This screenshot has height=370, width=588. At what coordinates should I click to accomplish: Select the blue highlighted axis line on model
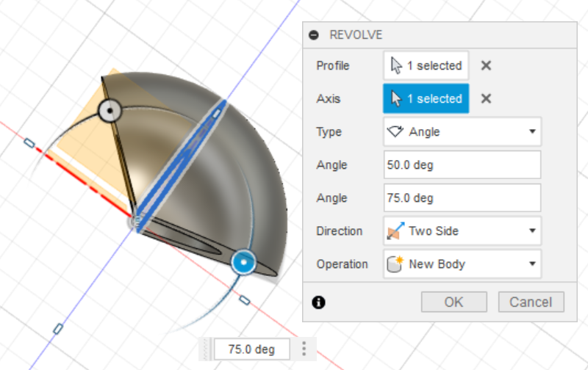[181, 164]
